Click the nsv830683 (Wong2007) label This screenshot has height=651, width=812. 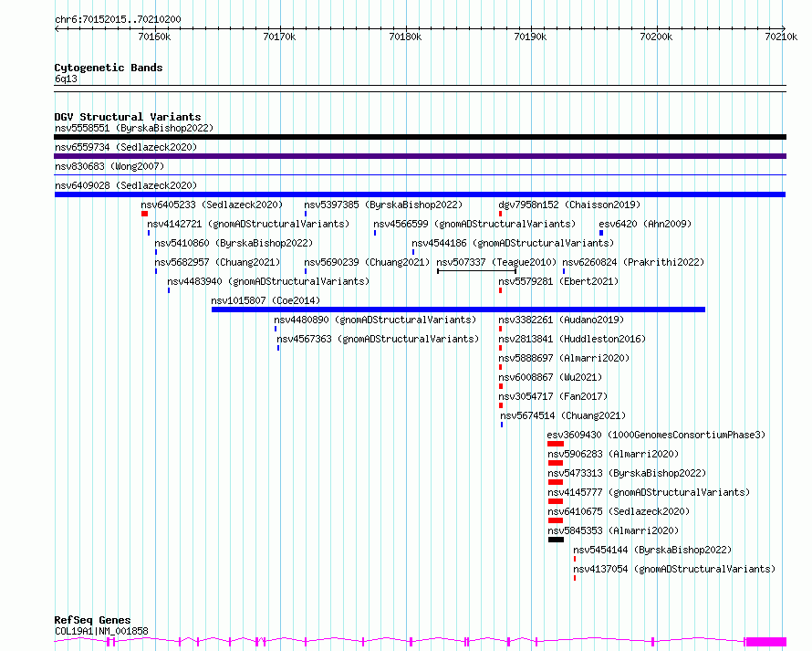tap(109, 166)
